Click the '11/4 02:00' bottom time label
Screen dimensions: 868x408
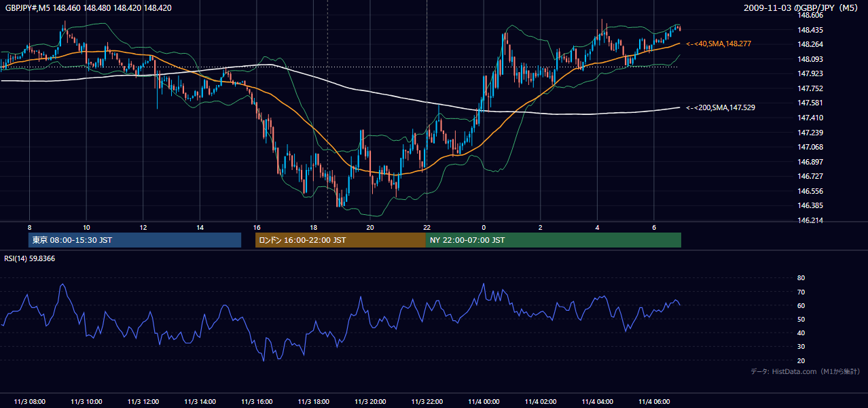pyautogui.click(x=540, y=402)
